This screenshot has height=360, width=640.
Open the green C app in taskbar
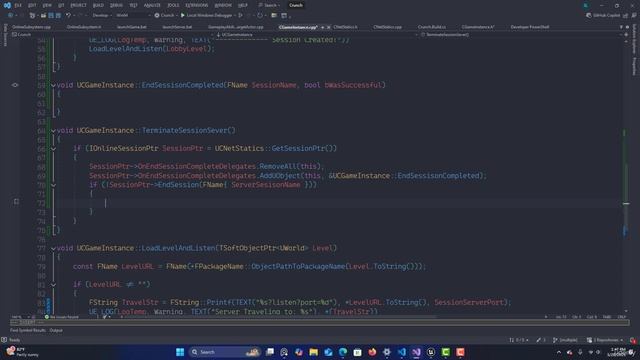(x=446, y=352)
